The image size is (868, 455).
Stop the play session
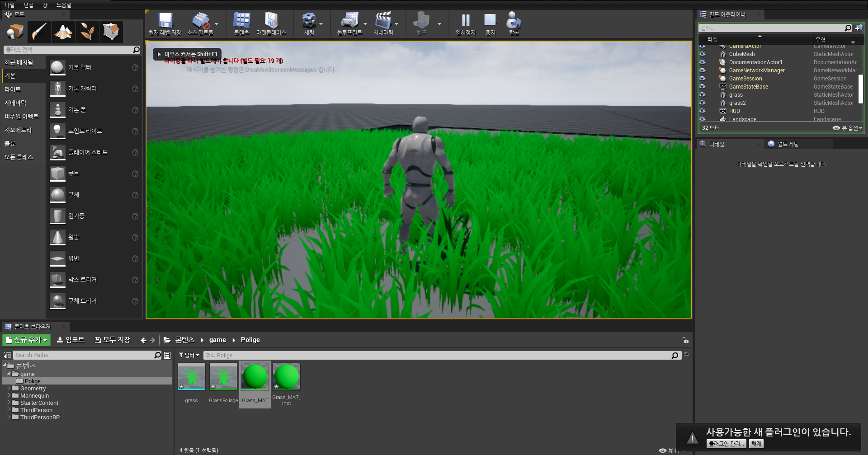[x=490, y=24]
